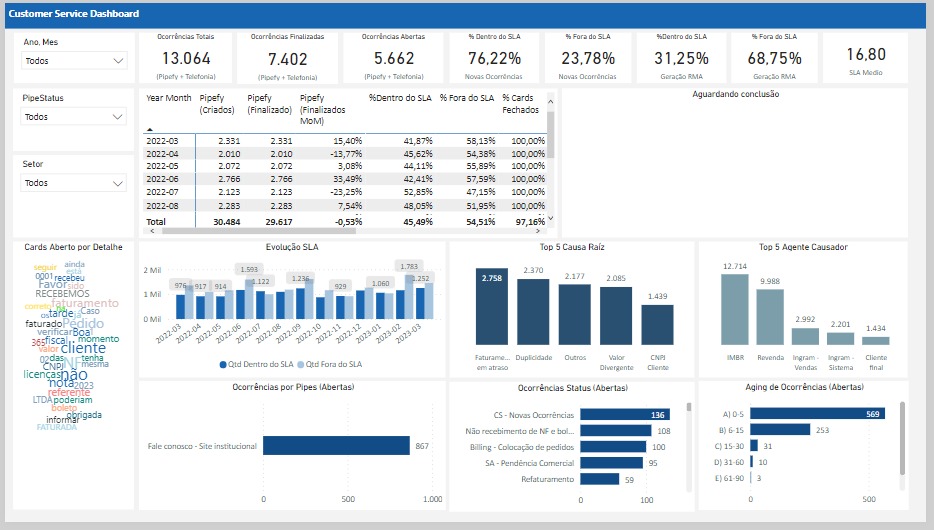Select the 2022-03 table row
Image resolution: width=934 pixels, height=530 pixels.
point(345,141)
